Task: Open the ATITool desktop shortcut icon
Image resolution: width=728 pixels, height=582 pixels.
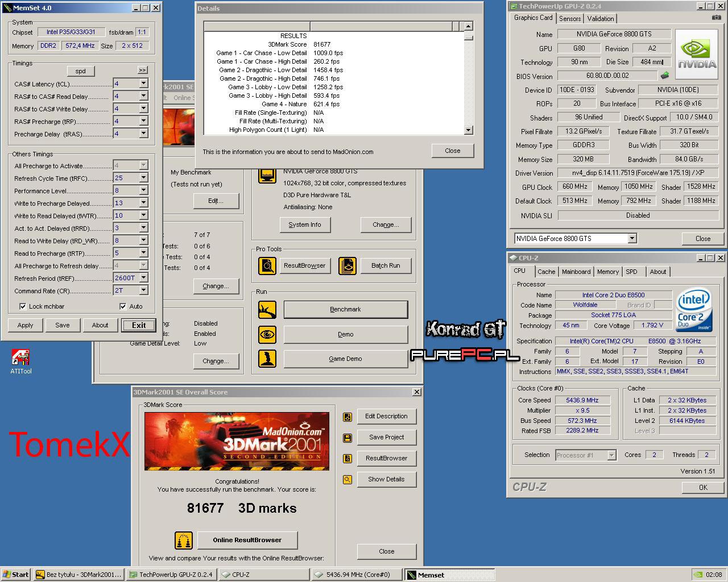Action: point(20,357)
